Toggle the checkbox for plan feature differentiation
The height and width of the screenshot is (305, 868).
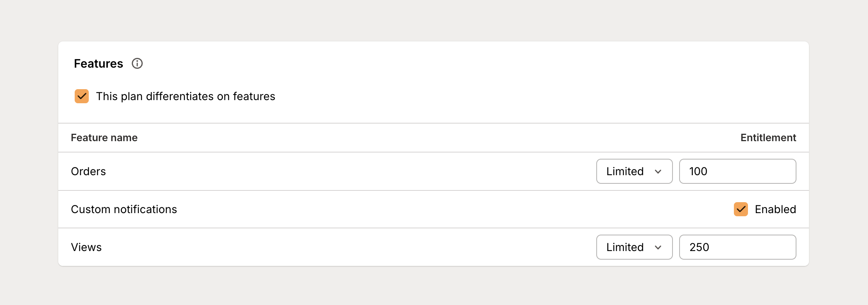coord(81,96)
